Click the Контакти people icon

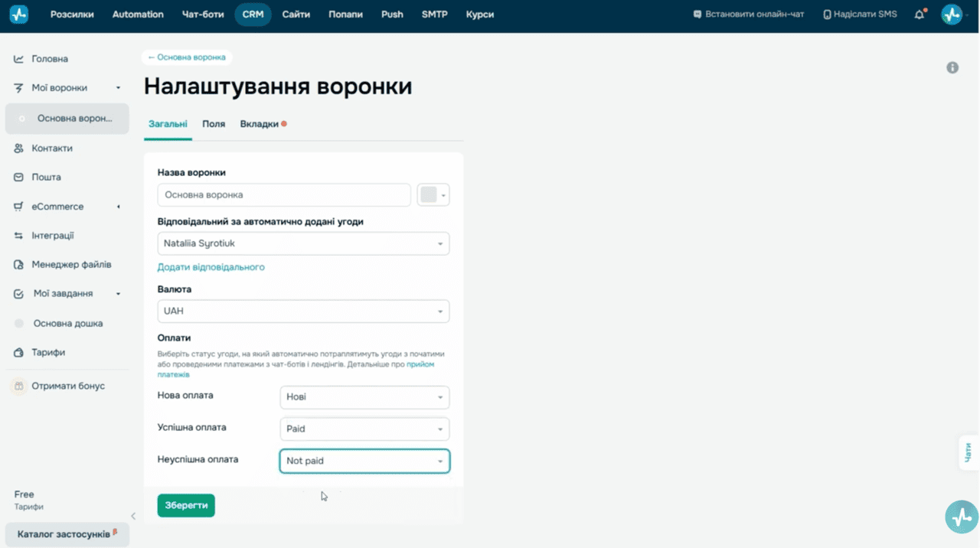19,148
